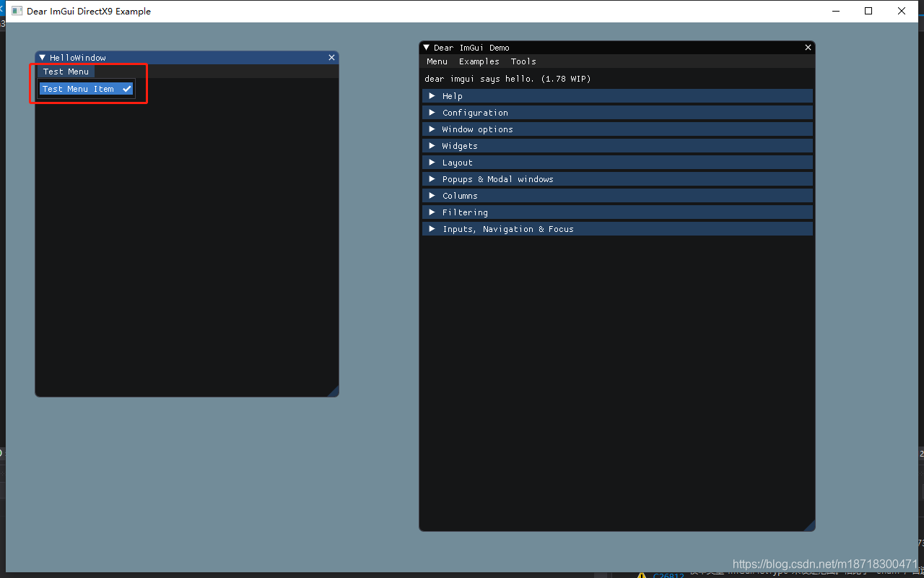The image size is (924, 578).
Task: Expand the Filtering section
Action: point(617,212)
